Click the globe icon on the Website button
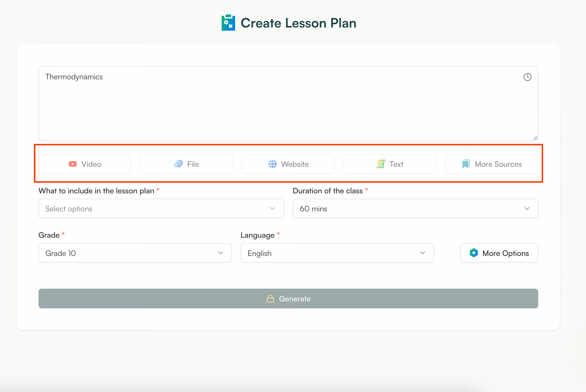Viewport: 586px width, 392px height. pos(272,164)
